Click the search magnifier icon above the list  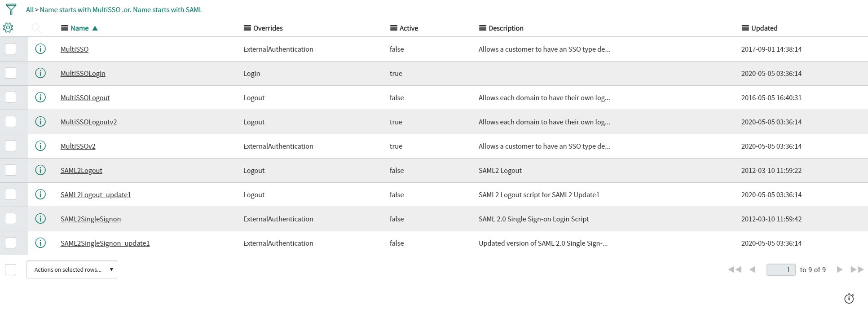(x=36, y=28)
